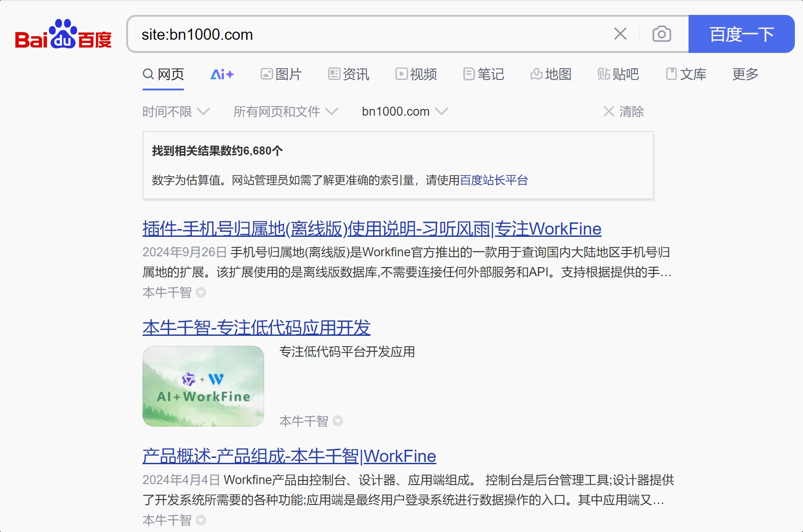
Task: Open the 更多 menu
Action: 745,74
